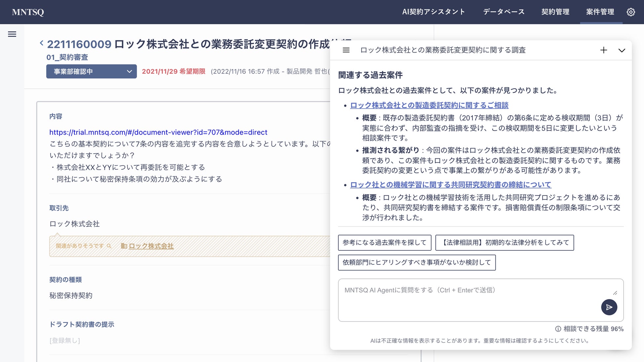Viewport: 644px width, 362px height.
Task: Click the MNTSQ logo
Action: click(28, 12)
